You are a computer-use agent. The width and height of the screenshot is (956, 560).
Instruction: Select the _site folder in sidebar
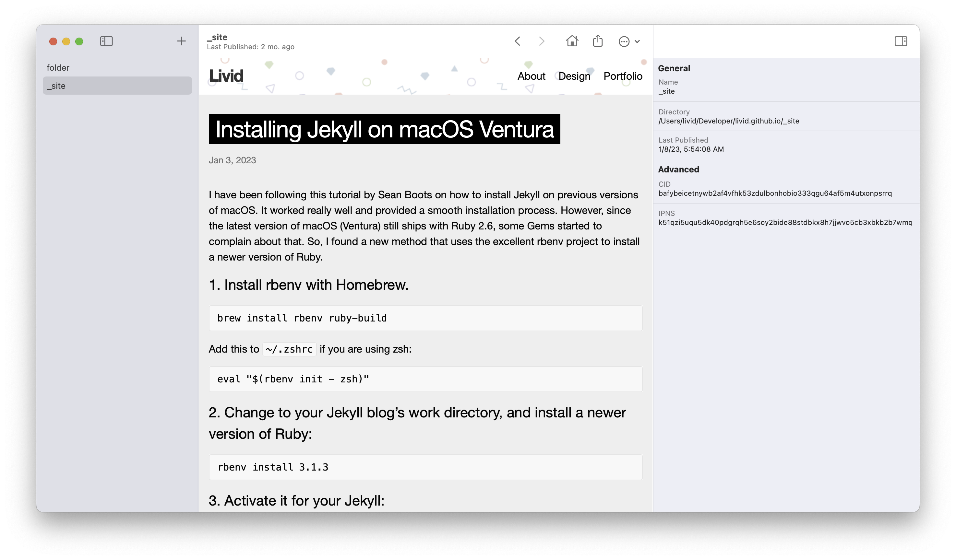tap(117, 86)
